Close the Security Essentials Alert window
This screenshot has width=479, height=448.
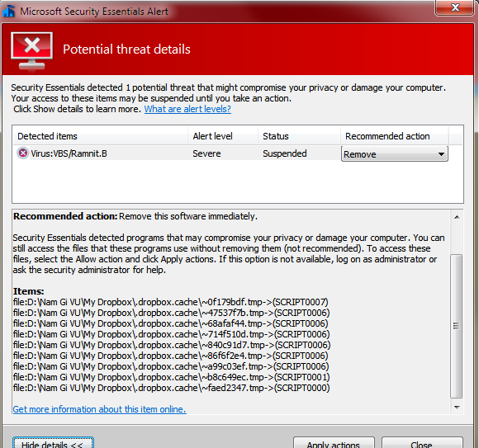454,7
